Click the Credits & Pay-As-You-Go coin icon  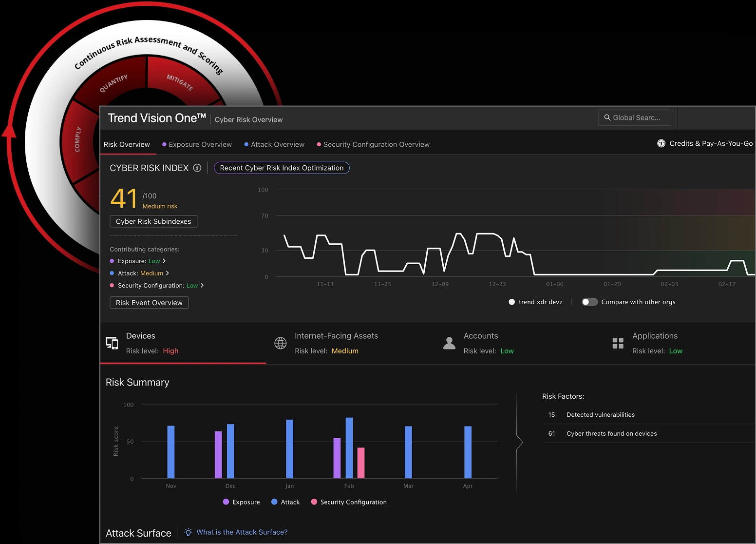[x=661, y=143]
